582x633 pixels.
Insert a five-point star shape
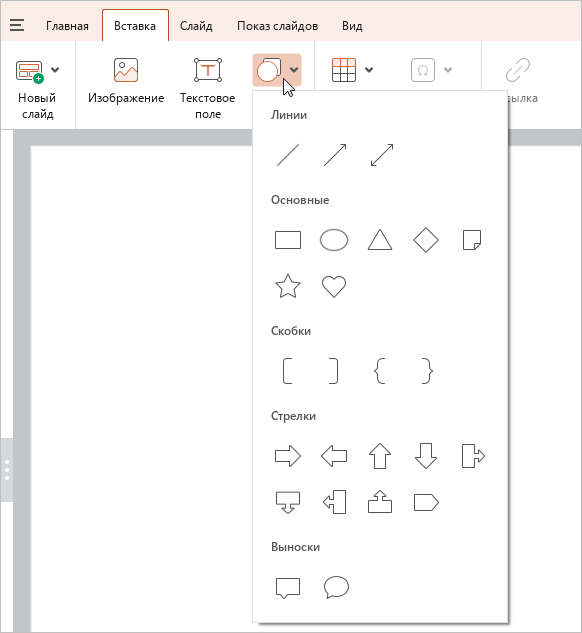click(x=288, y=286)
